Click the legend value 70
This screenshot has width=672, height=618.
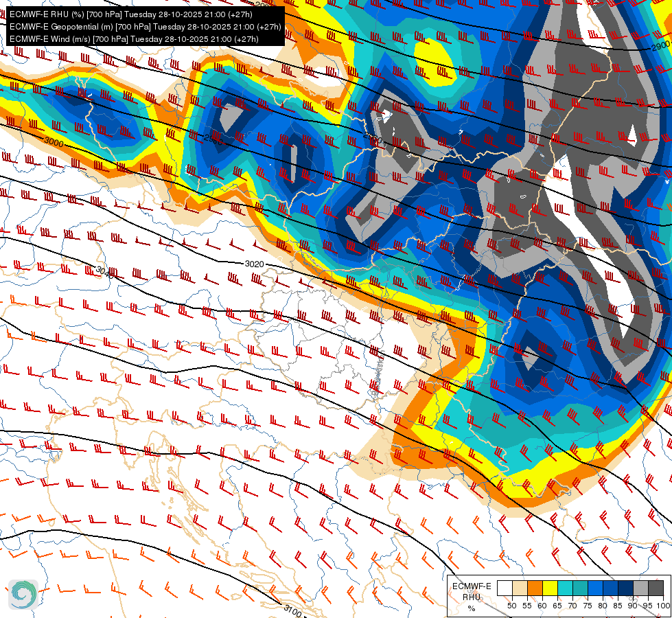[572, 606]
